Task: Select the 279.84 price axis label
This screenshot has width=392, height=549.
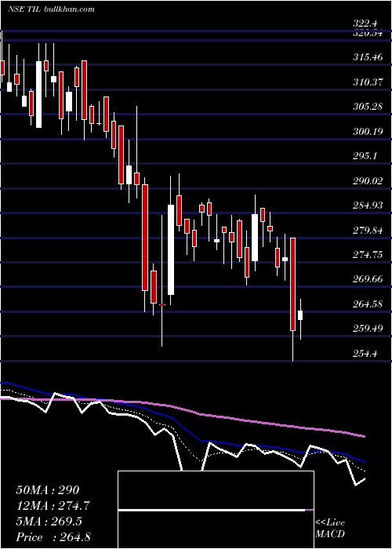Action: (x=368, y=230)
